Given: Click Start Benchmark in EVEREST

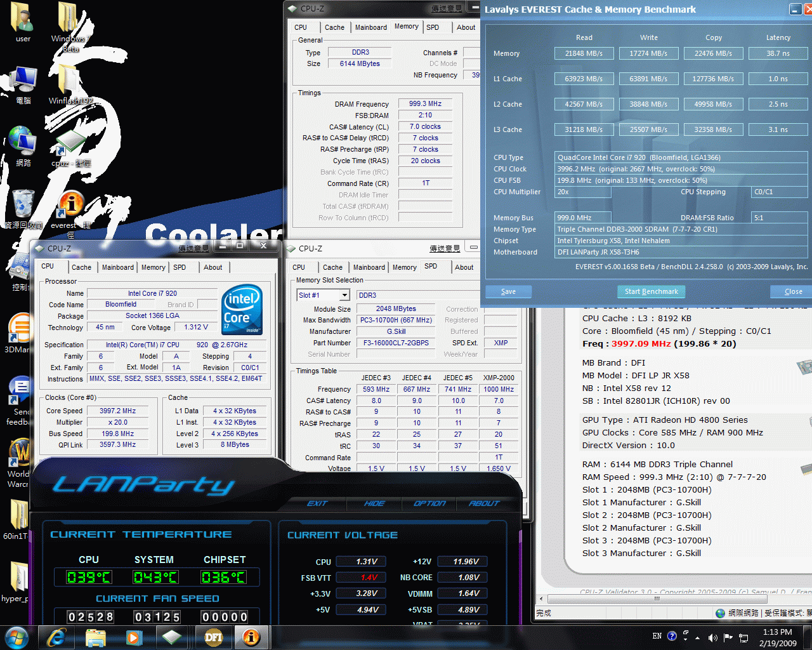Looking at the screenshot, I should [651, 291].
